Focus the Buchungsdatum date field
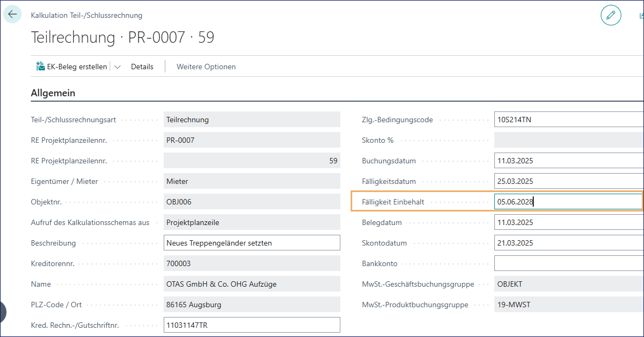 (x=567, y=161)
